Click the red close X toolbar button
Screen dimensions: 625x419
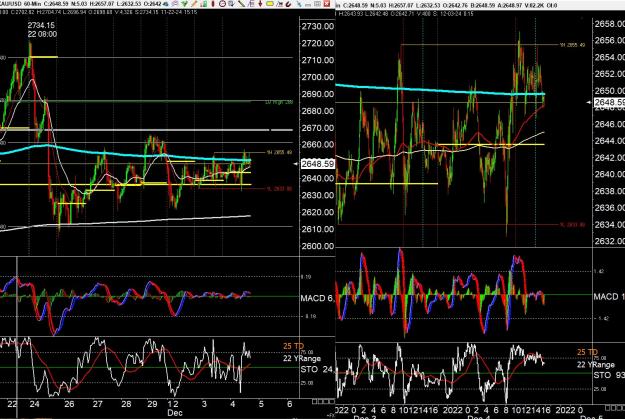click(326, 4)
